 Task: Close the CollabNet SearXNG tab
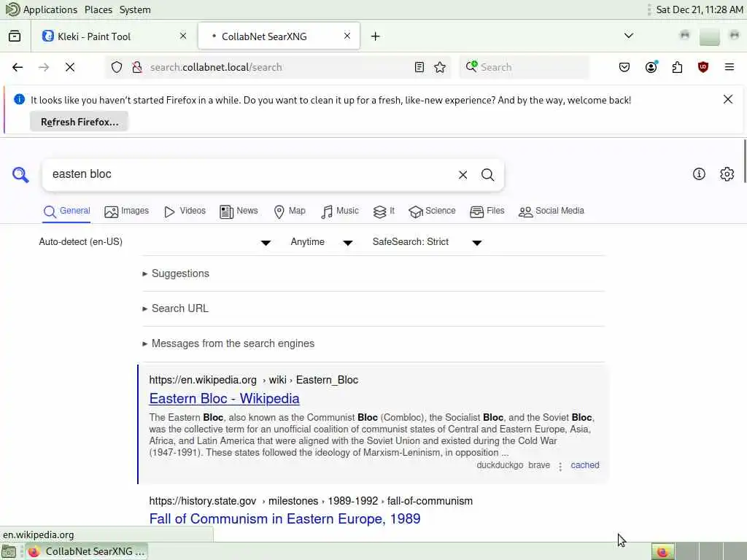347,36
